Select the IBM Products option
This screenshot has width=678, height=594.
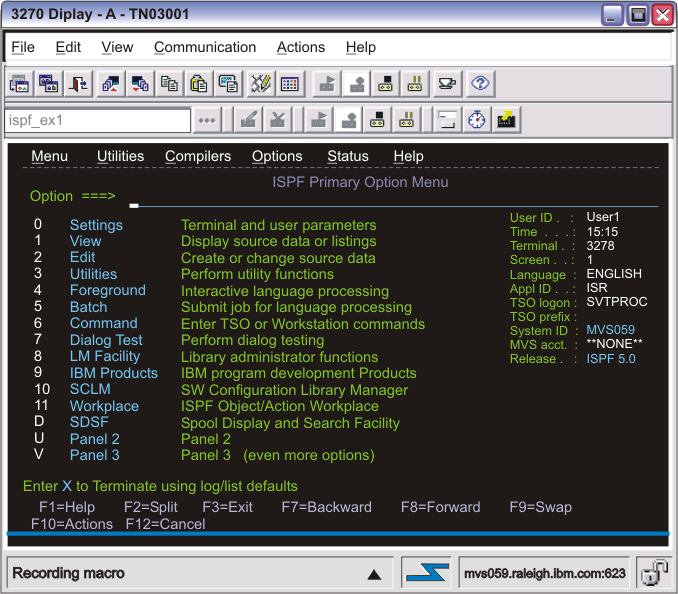pyautogui.click(x=114, y=373)
